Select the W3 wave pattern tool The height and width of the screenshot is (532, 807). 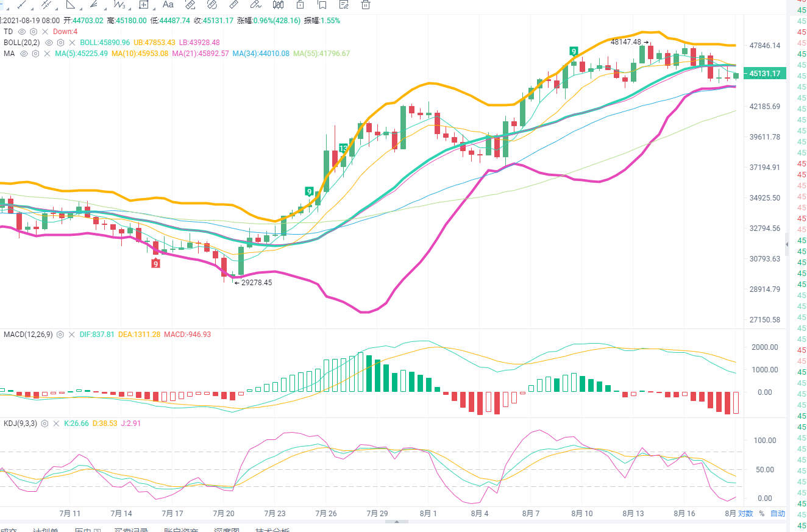[118, 4]
